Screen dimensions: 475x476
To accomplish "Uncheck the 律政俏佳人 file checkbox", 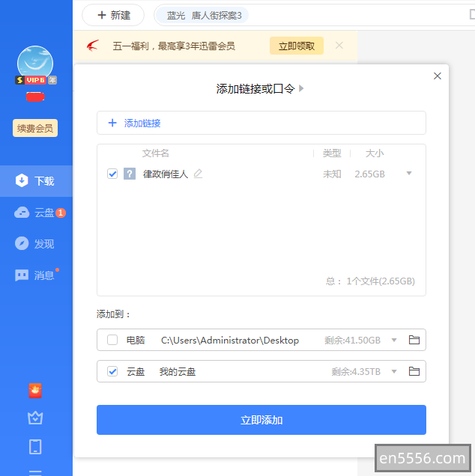I will [x=112, y=174].
